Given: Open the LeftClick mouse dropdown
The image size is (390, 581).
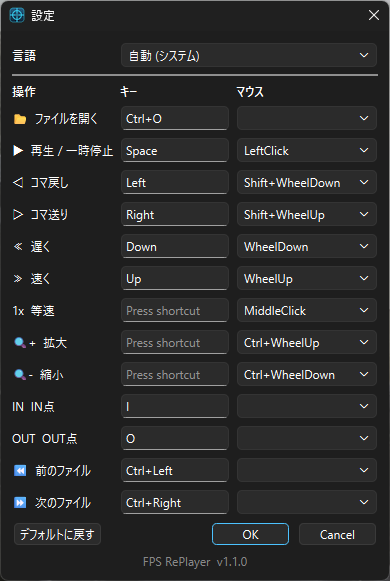Looking at the screenshot, I should point(307,150).
